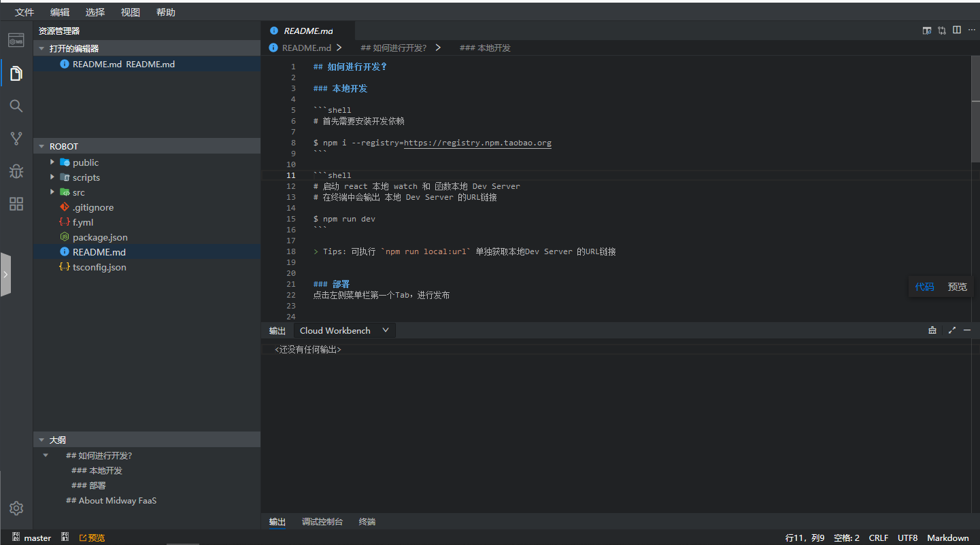Image resolution: width=980 pixels, height=545 pixels.
Task: Click the status bar icon right of master
Action: (x=65, y=538)
